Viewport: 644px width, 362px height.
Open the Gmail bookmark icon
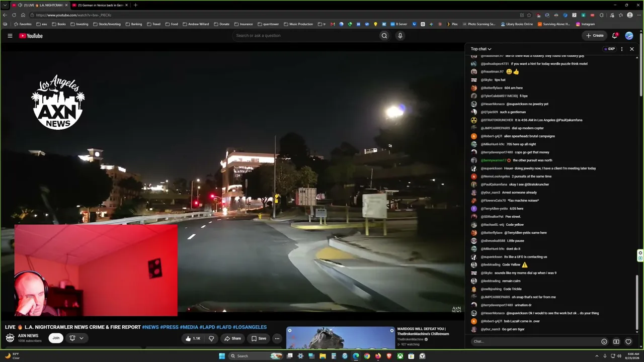click(333, 24)
